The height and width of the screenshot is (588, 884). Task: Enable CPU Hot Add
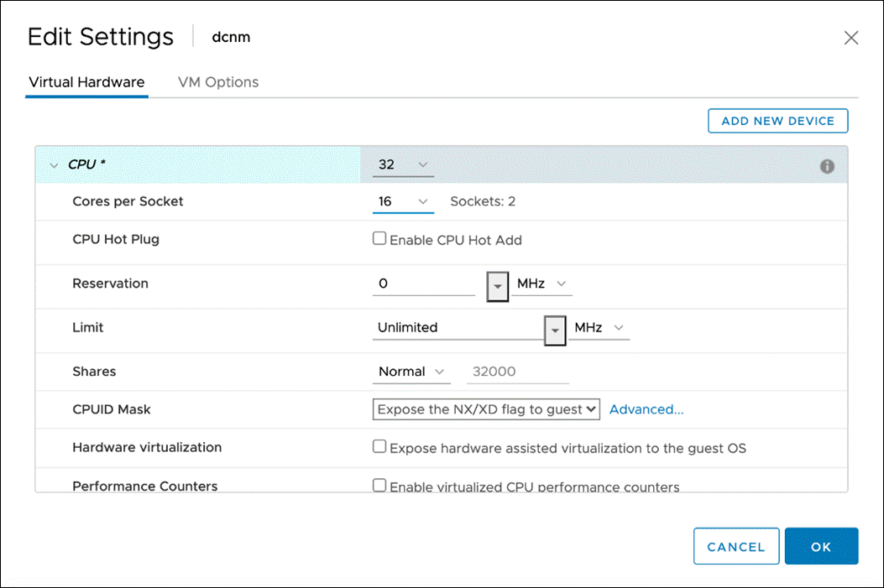pyautogui.click(x=379, y=239)
